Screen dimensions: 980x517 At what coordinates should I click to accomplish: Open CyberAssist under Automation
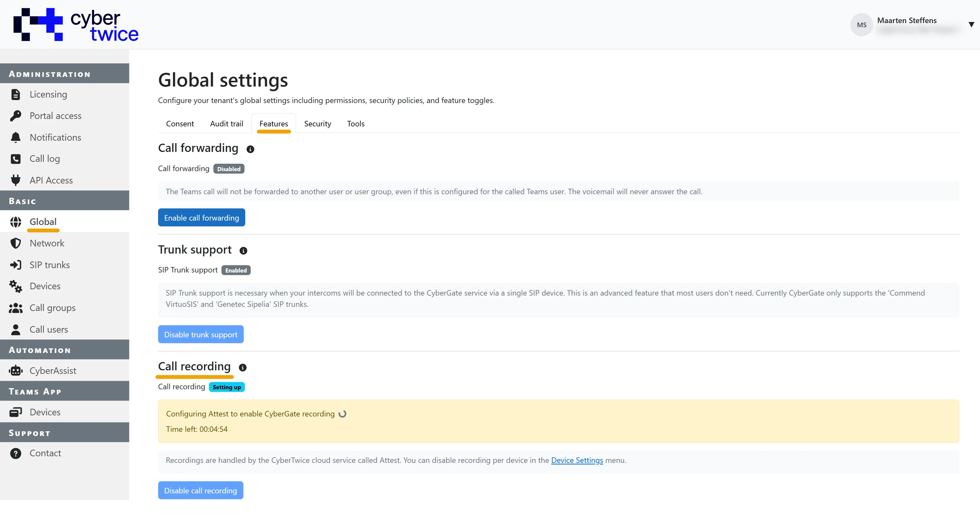point(65,371)
